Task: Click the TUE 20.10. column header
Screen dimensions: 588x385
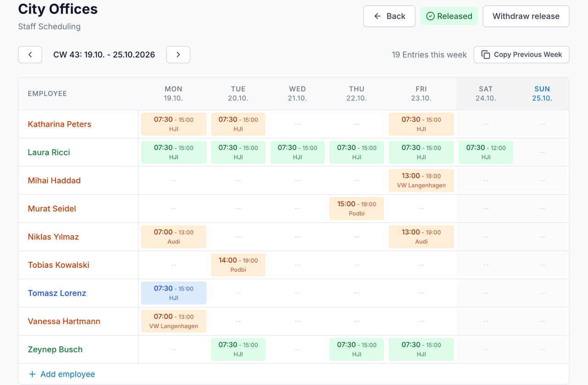Action: (x=238, y=93)
